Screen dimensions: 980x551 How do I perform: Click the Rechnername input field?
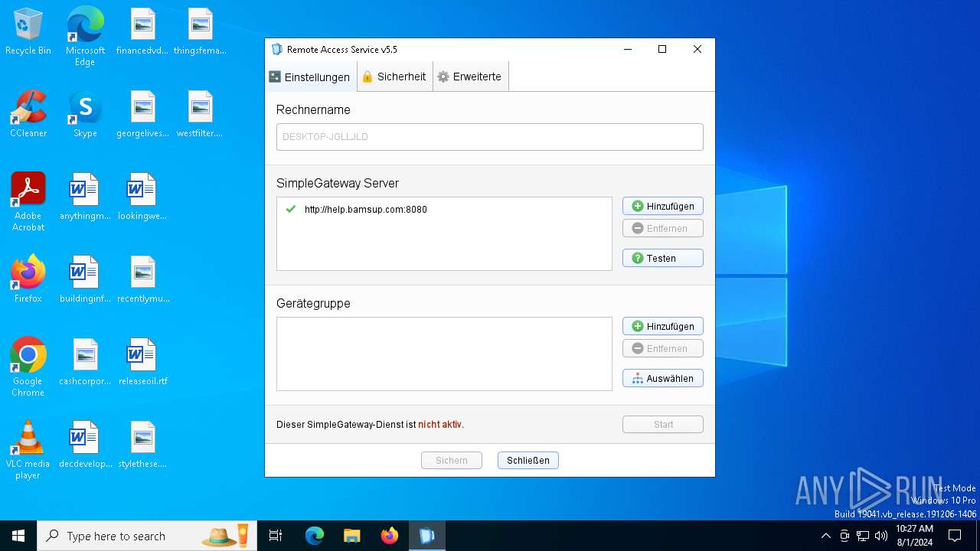pyautogui.click(x=489, y=137)
